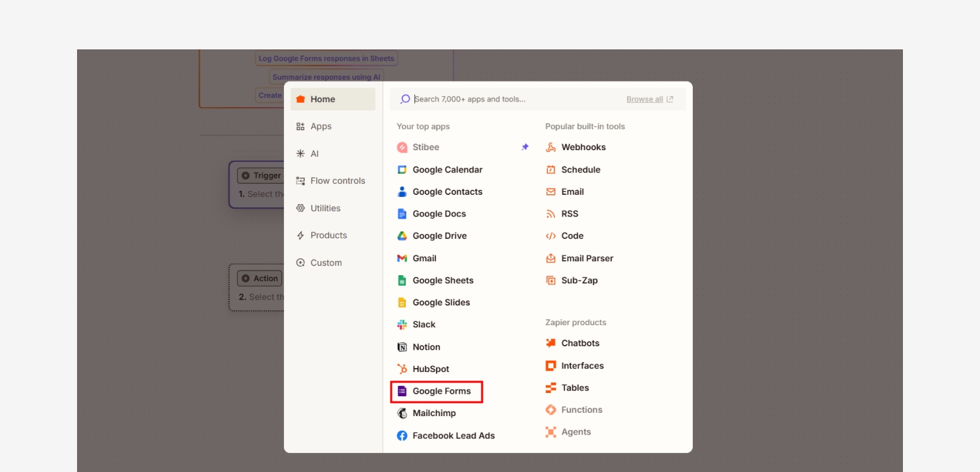This screenshot has width=980, height=472.
Task: Pick the Email built-in tool icon
Action: [x=551, y=192]
